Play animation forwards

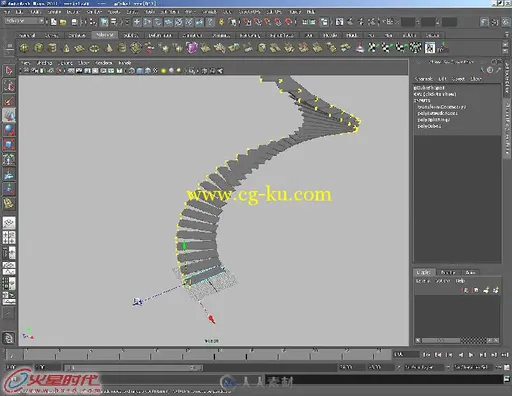pyautogui.click(x=471, y=355)
